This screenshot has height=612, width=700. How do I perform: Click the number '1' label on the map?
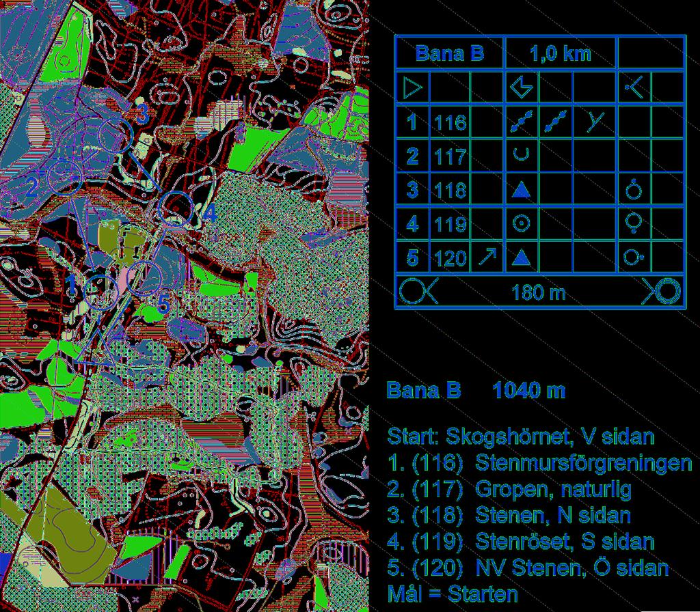click(x=71, y=285)
